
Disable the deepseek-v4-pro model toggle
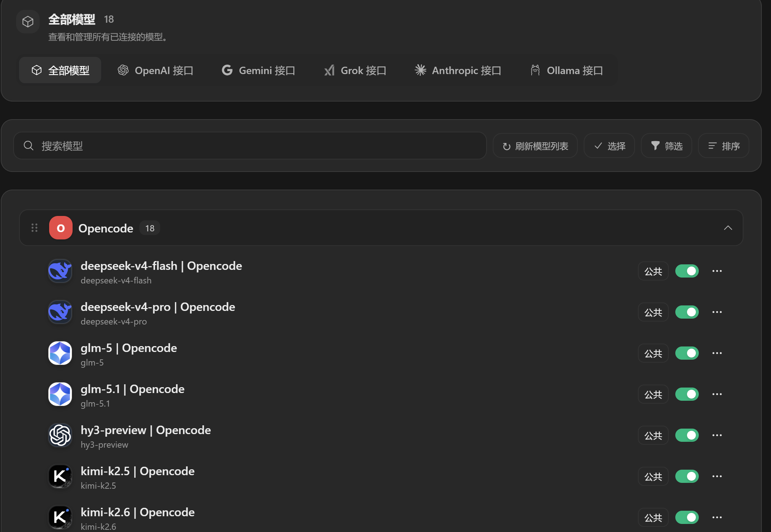pyautogui.click(x=687, y=312)
